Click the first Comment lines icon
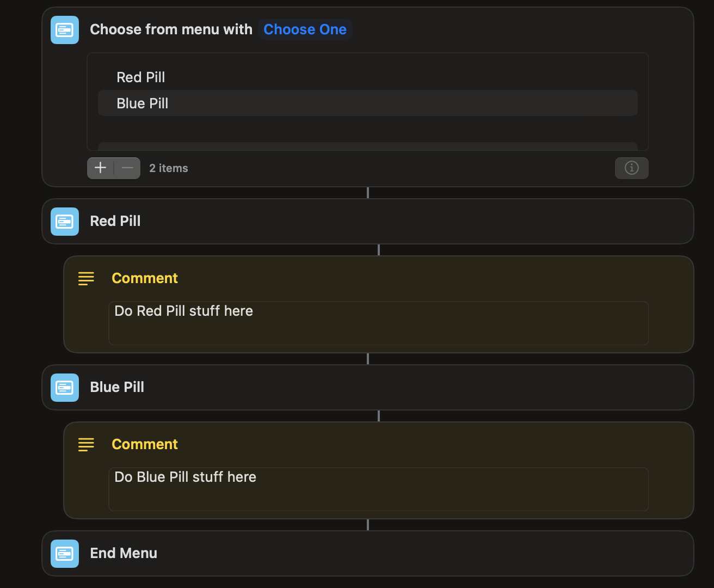Viewport: 714px width, 588px height. pos(86,279)
